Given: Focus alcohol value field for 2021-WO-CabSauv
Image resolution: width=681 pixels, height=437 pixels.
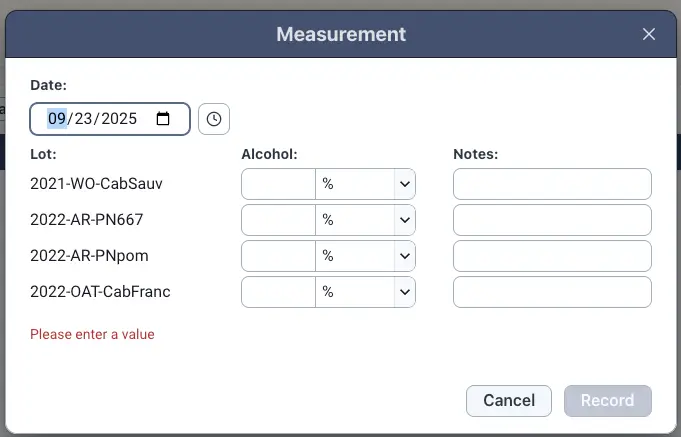Looking at the screenshot, I should click(278, 184).
